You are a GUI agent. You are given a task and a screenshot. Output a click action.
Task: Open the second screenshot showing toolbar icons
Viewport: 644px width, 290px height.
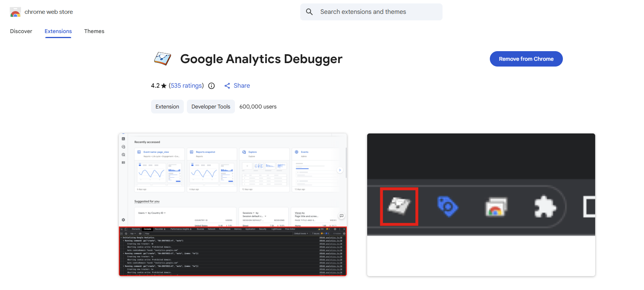pos(481,205)
